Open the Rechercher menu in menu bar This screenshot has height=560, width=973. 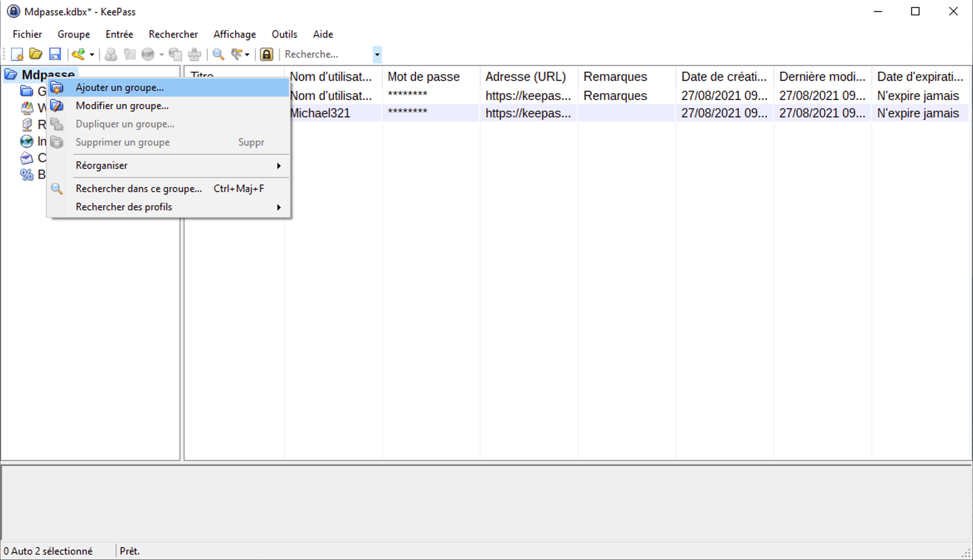coord(173,34)
